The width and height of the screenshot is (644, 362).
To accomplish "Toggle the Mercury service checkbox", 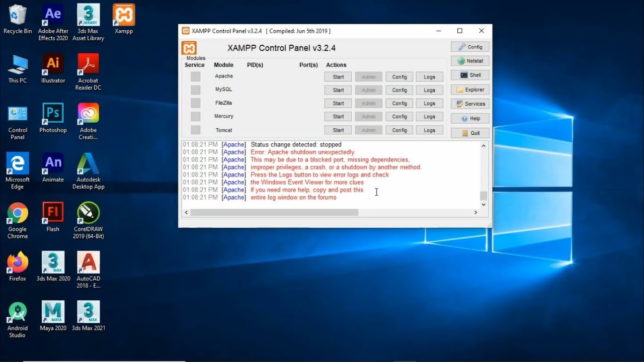I will coord(195,117).
